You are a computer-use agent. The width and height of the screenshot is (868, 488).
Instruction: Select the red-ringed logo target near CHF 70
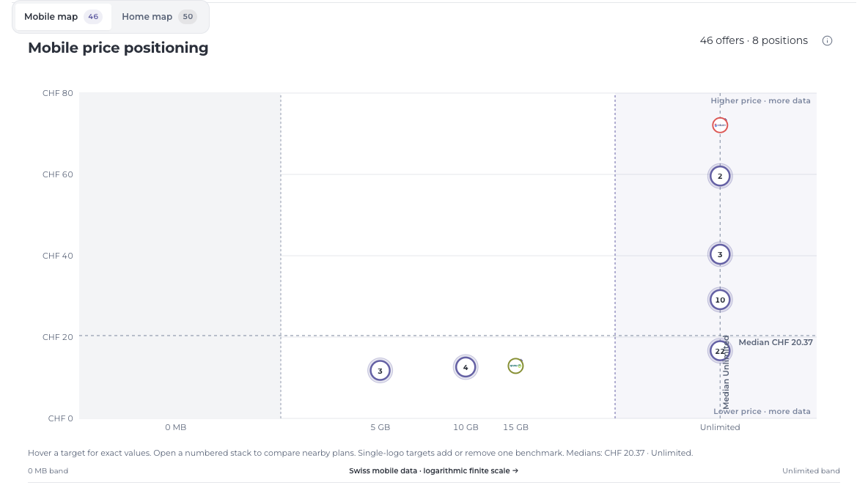pos(720,125)
